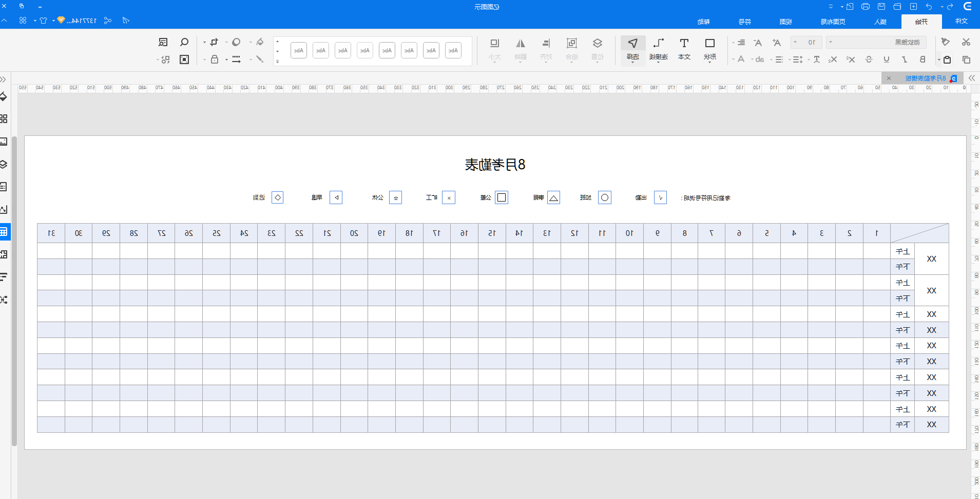
Task: Click the Print icon in title bar
Action: (866, 7)
